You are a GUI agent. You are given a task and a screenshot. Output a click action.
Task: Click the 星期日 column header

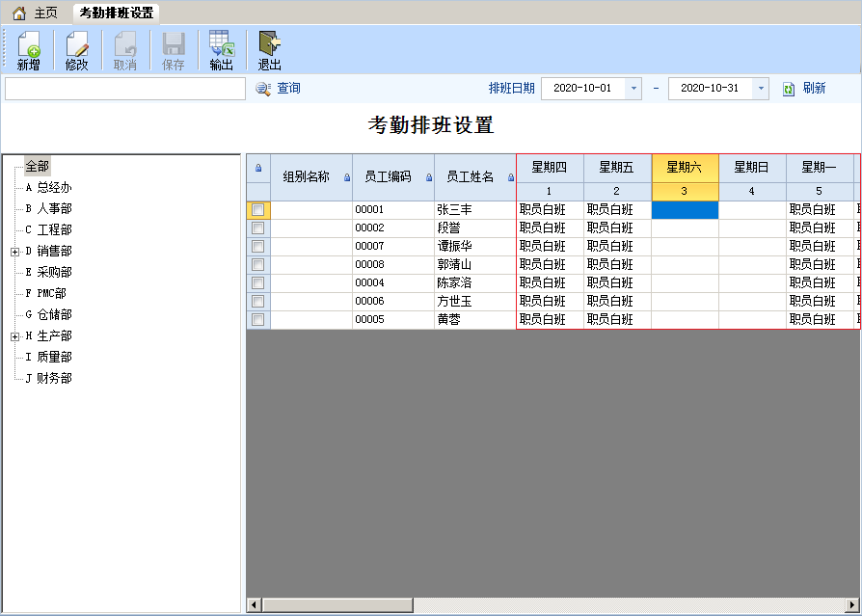(x=752, y=168)
